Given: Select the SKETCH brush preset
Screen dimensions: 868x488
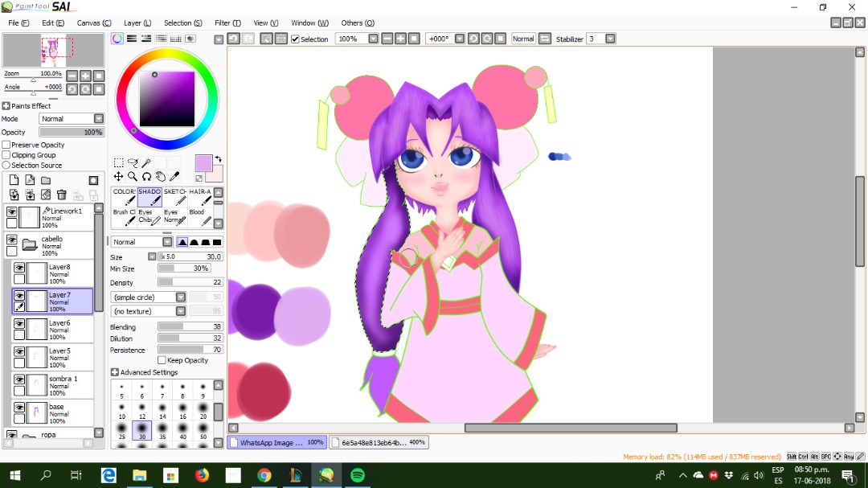Looking at the screenshot, I should [x=175, y=197].
